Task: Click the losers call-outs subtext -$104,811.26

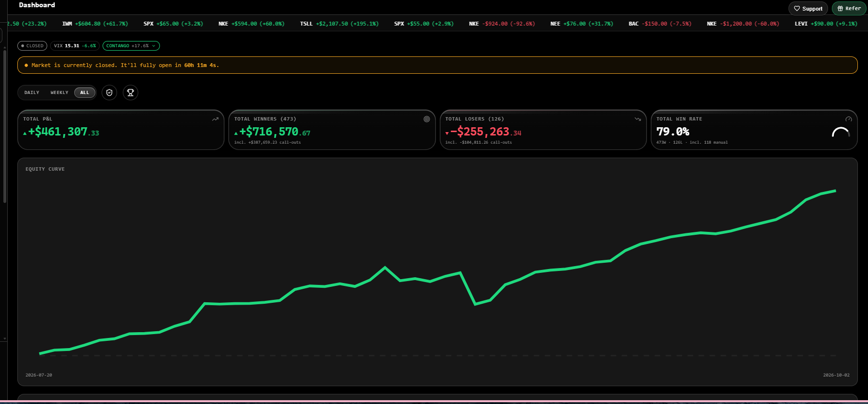Action: [478, 142]
